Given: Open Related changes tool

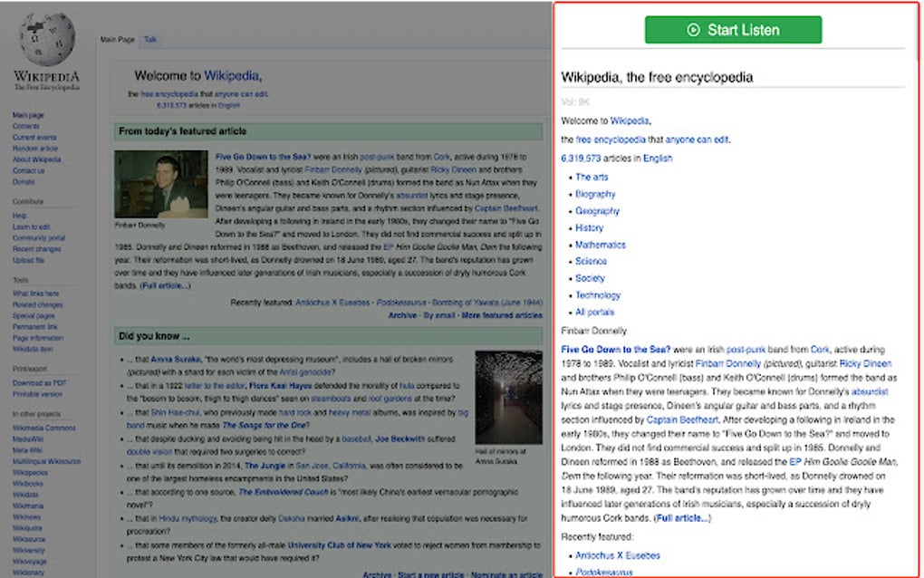Looking at the screenshot, I should coord(37,304).
